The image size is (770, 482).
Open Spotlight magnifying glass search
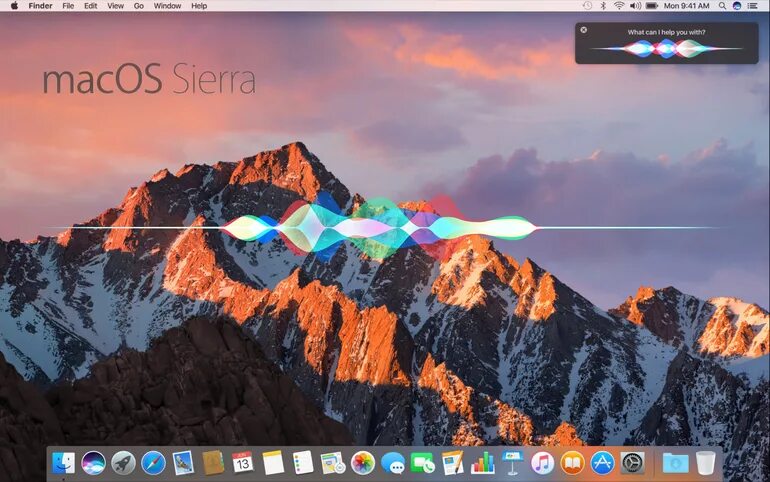click(722, 6)
